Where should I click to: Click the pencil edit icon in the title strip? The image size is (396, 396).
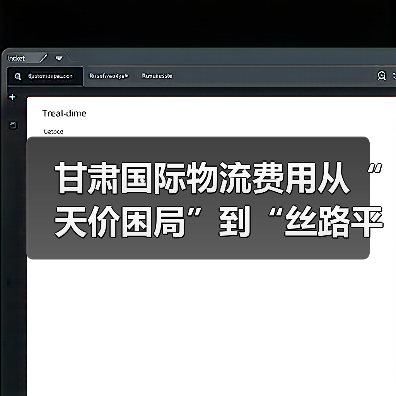pyautogui.click(x=44, y=58)
